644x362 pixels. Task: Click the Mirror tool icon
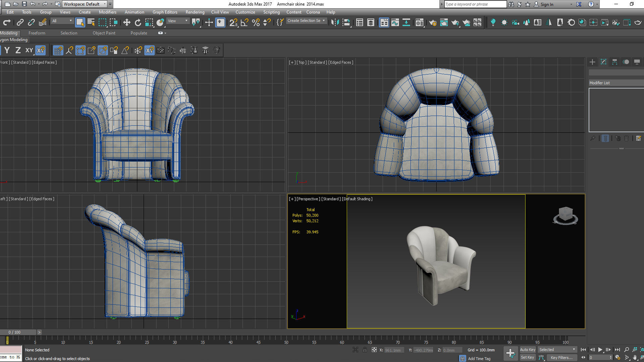(335, 22)
